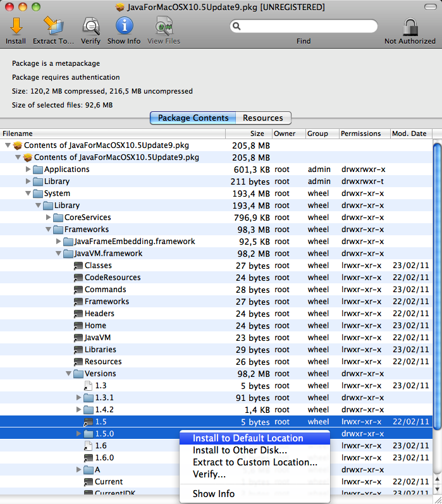Click the top-level package box icon
The image size is (442, 504).
(17, 145)
